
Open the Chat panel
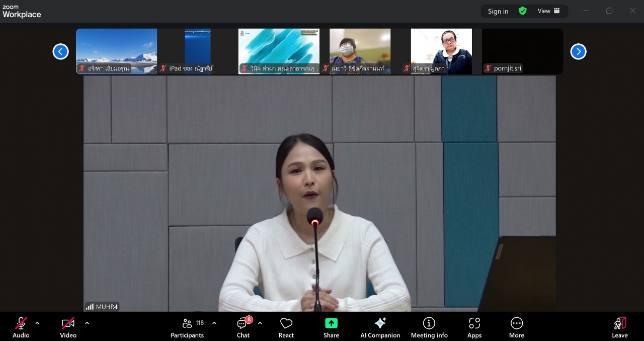[243, 327]
